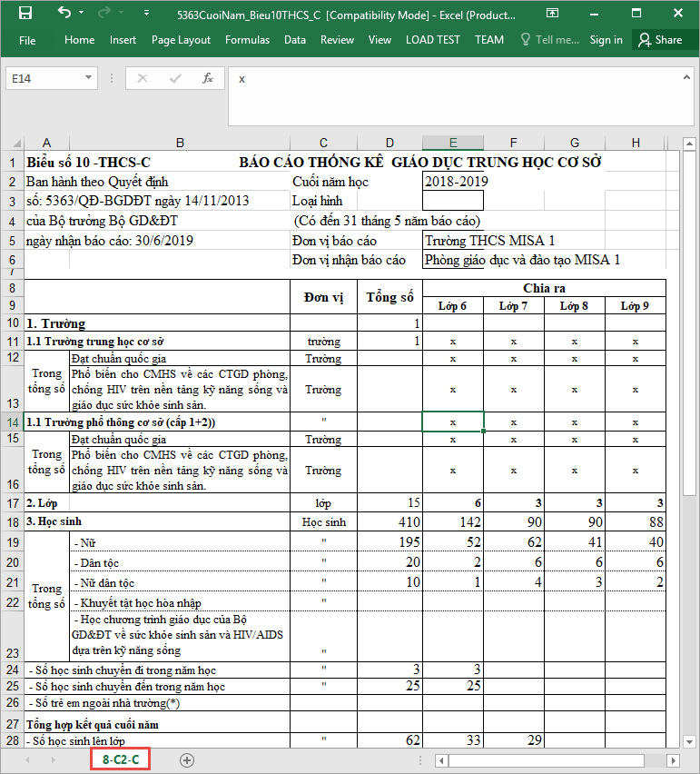Click the '2. Lớp' total cell 15
This screenshot has height=774, width=700.
pos(389,503)
